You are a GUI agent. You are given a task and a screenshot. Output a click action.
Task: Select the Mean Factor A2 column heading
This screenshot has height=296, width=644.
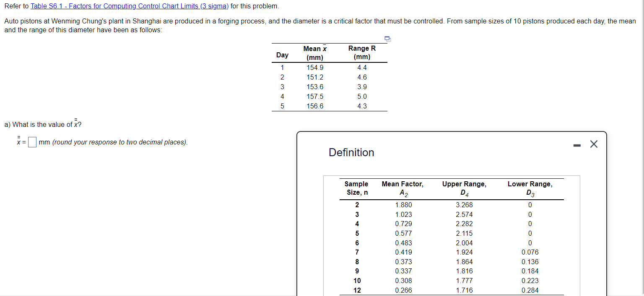click(402, 188)
